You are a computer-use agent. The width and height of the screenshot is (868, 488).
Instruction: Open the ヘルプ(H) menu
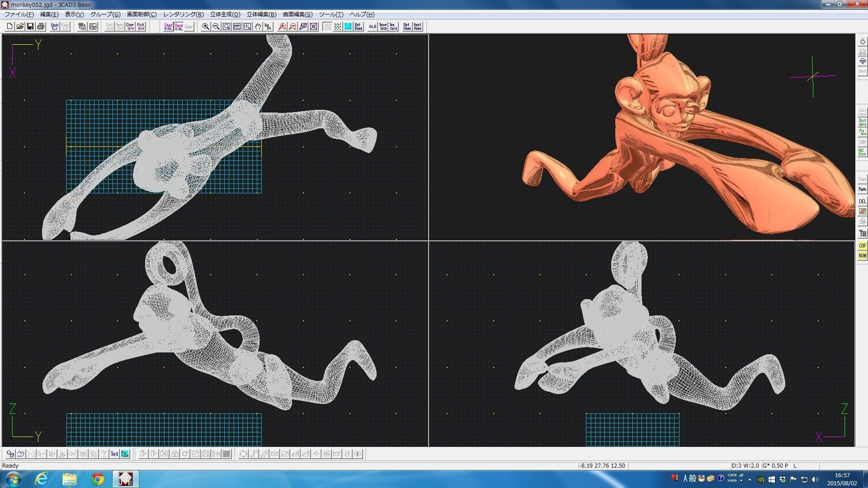point(362,14)
